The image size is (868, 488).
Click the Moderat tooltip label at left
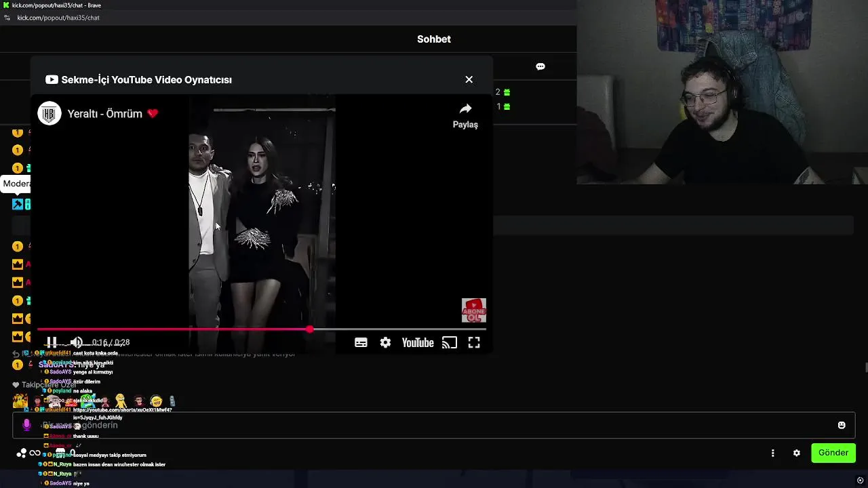16,184
